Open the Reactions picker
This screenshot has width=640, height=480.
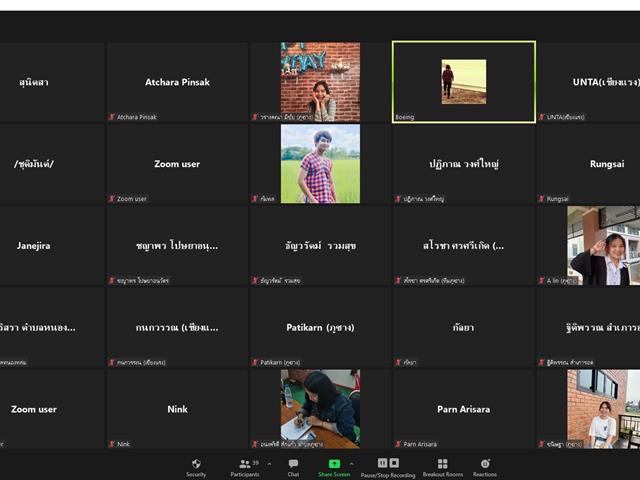pos(485,467)
